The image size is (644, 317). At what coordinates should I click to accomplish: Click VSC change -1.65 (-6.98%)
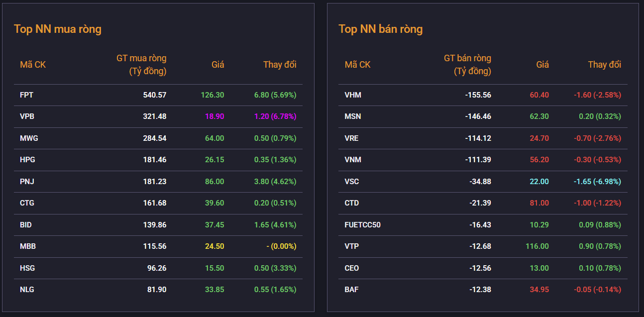[x=597, y=182]
